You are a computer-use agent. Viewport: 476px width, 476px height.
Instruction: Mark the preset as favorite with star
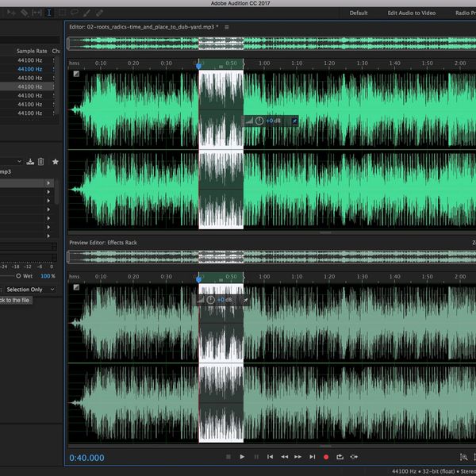[55, 161]
